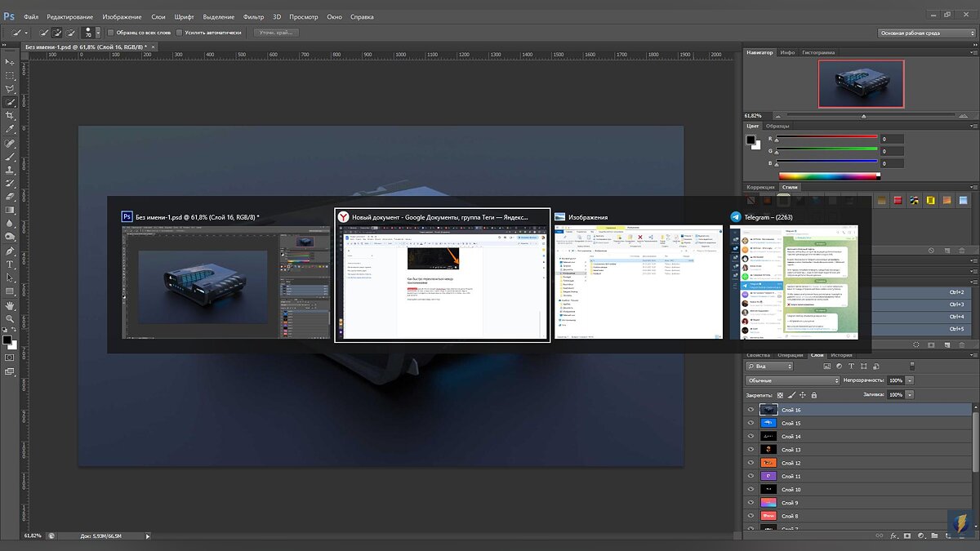Select the Clone Stamp tool
The width and height of the screenshot is (980, 551).
click(x=10, y=170)
